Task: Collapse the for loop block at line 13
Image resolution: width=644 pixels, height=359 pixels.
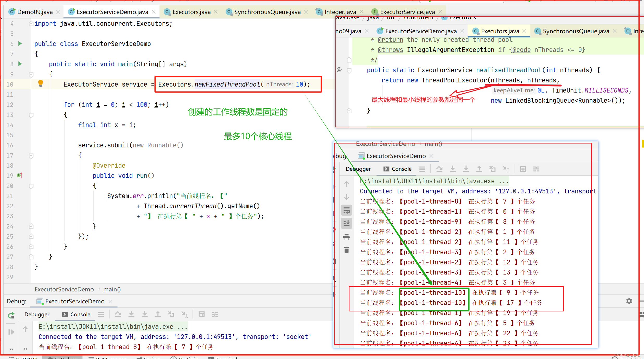Action: [31, 115]
